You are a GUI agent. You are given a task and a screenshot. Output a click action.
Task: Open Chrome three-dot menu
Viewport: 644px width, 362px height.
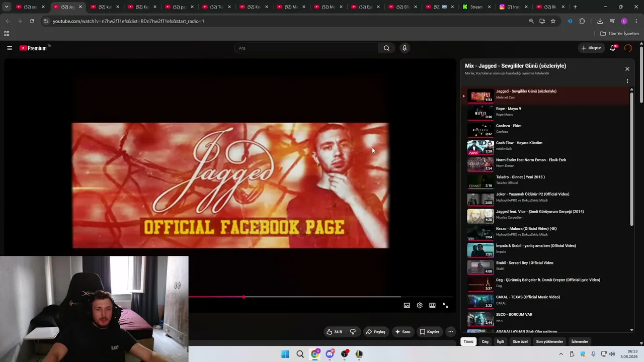tap(636, 21)
